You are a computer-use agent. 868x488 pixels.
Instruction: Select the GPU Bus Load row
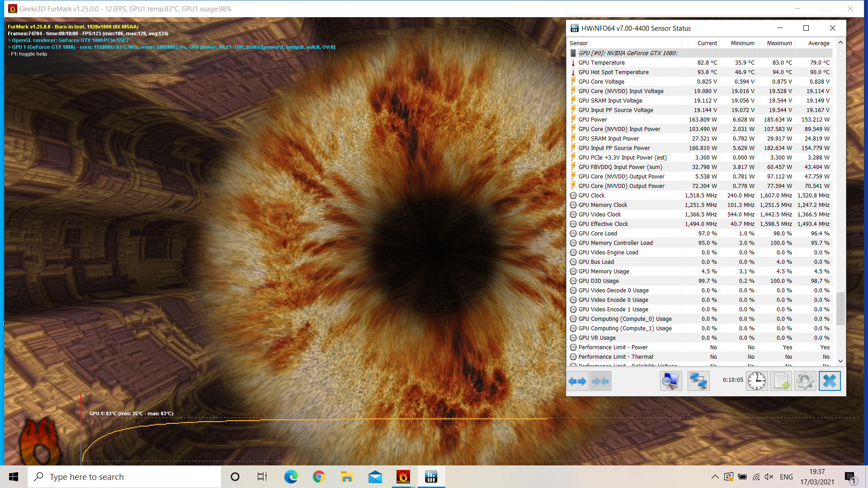(x=700, y=262)
